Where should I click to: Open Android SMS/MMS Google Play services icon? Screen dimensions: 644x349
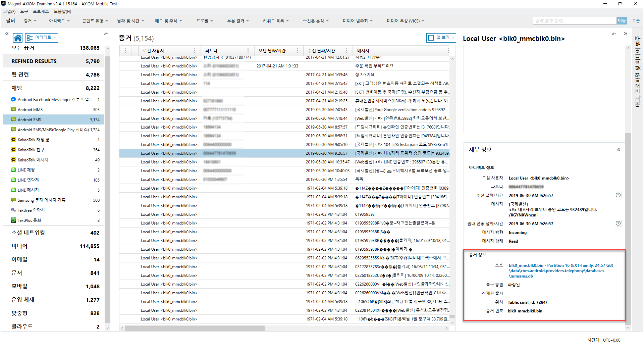pyautogui.click(x=13, y=130)
